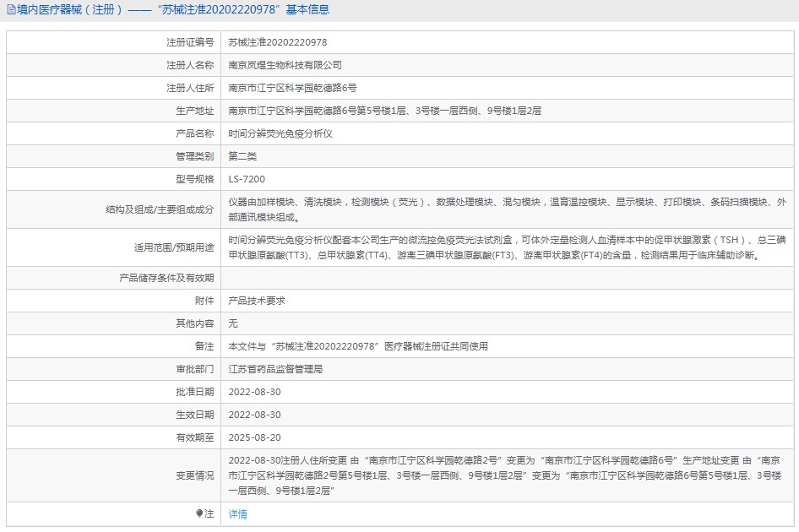Click the document icon before the page title

click(x=12, y=10)
